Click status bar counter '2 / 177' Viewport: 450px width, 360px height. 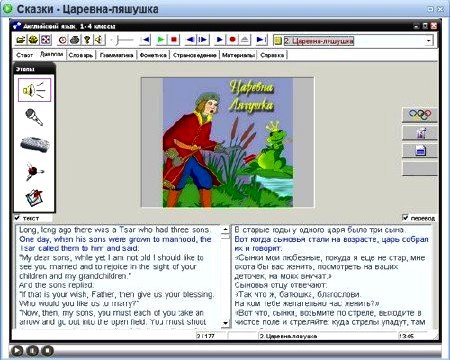click(206, 336)
